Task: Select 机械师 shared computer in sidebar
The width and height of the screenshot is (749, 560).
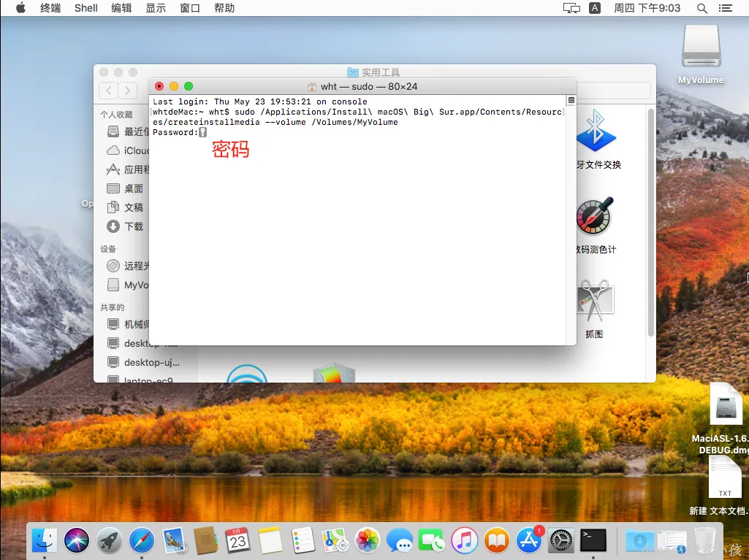Action: [x=128, y=324]
